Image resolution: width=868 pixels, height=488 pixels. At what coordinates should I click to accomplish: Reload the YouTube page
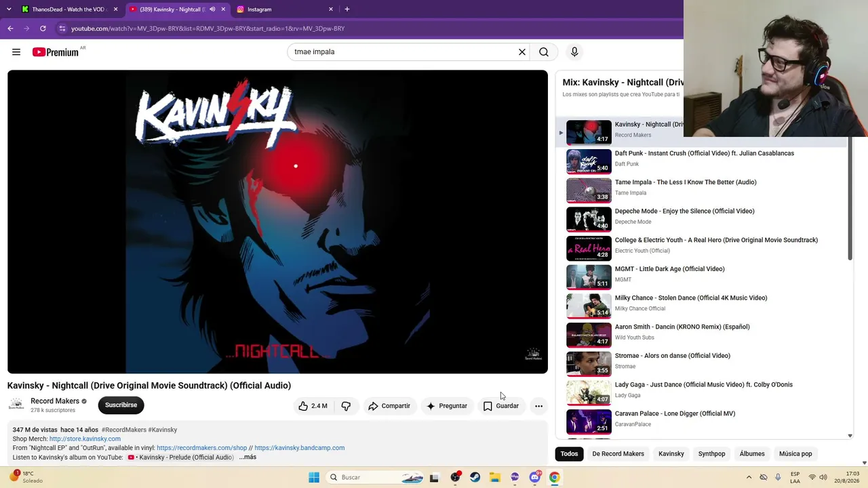(x=43, y=28)
